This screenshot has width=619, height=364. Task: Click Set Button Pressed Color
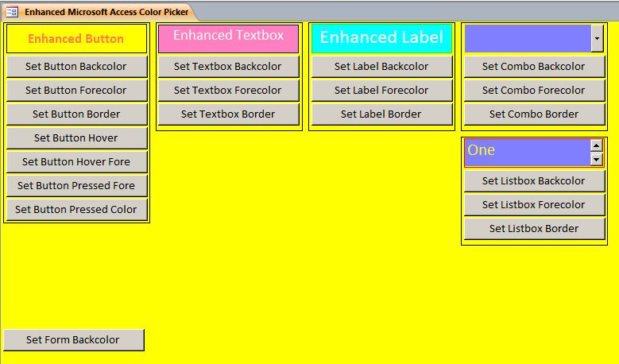tap(76, 209)
